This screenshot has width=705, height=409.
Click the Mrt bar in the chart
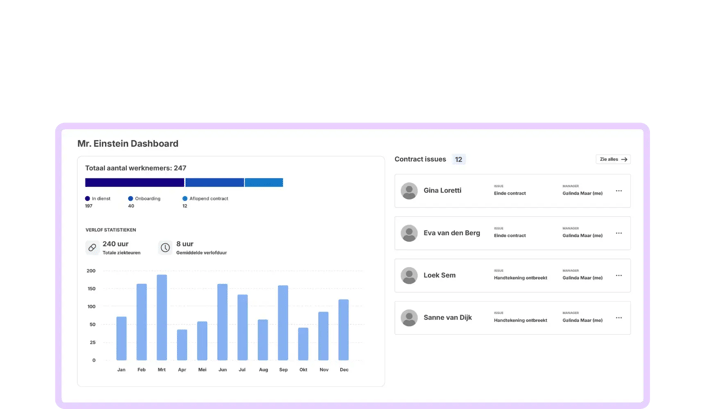click(162, 317)
